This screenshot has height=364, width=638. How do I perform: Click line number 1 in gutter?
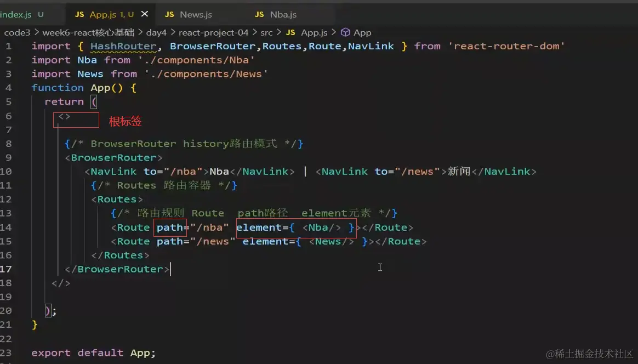pyautogui.click(x=9, y=46)
